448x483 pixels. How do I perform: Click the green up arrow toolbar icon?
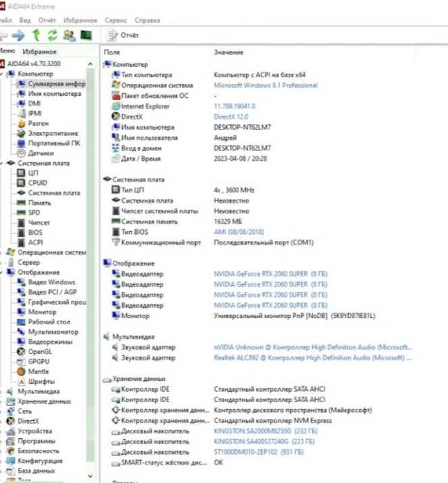(x=37, y=35)
